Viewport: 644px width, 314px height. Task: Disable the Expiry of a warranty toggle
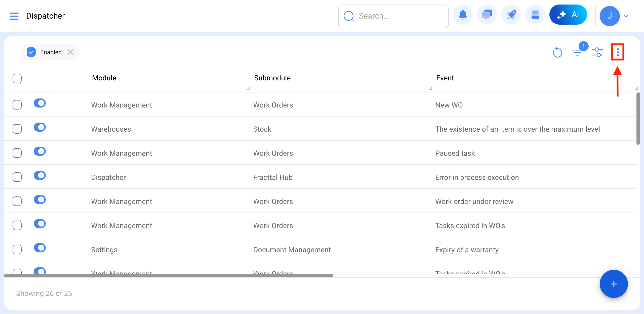click(x=40, y=248)
